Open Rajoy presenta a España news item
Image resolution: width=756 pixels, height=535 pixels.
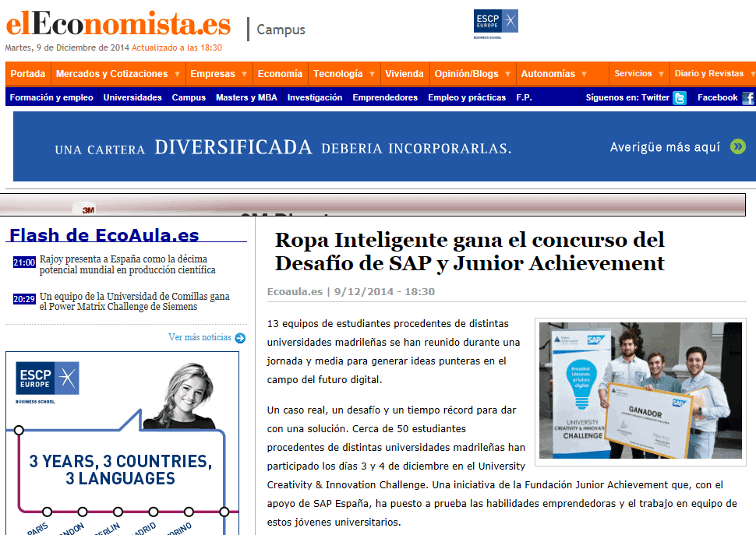(x=127, y=264)
